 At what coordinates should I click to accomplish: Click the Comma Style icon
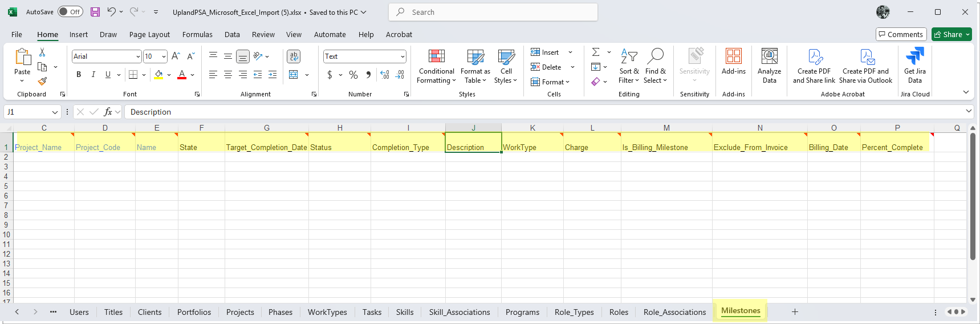(368, 75)
